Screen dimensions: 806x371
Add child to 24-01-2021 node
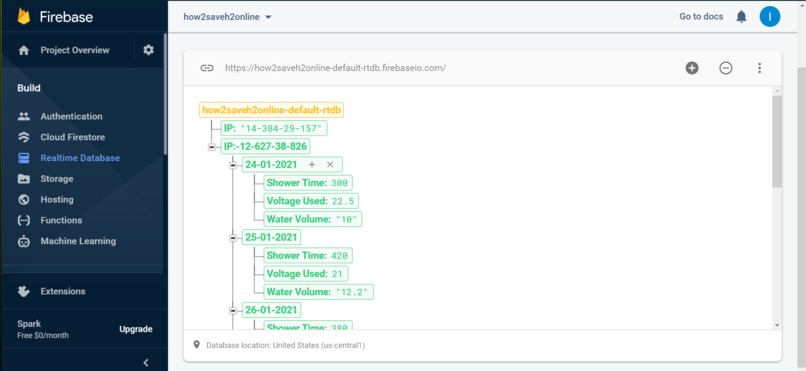312,164
